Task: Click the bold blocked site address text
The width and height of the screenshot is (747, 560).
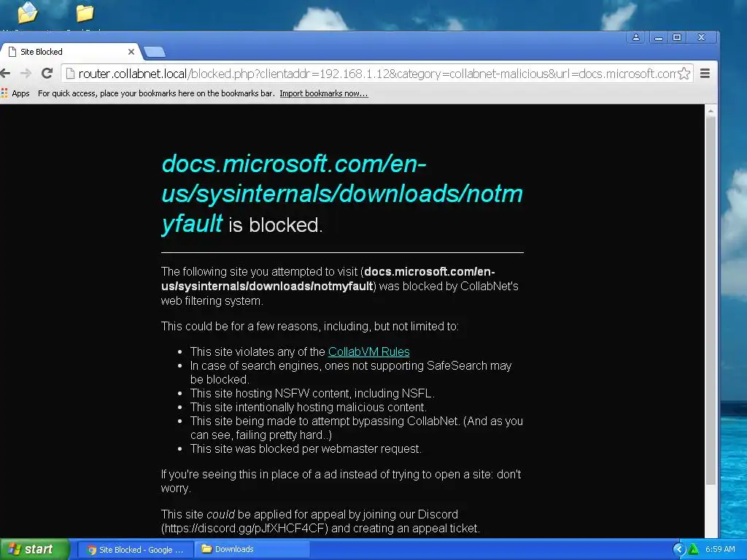Action: 328,279
